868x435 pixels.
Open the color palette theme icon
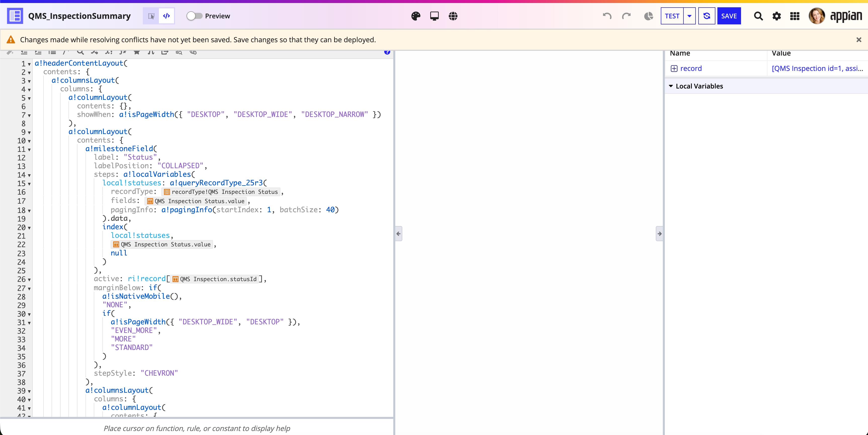tap(416, 16)
